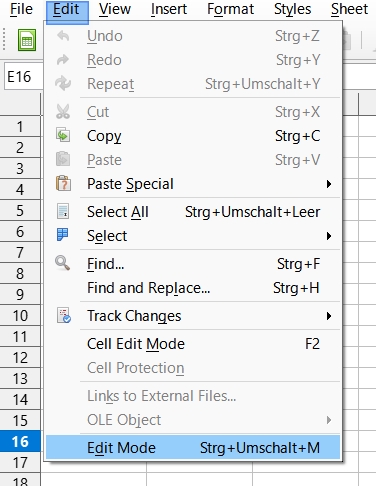This screenshot has width=376, height=486.
Task: Click the Paste clipboard icon
Action: pyautogui.click(x=63, y=159)
